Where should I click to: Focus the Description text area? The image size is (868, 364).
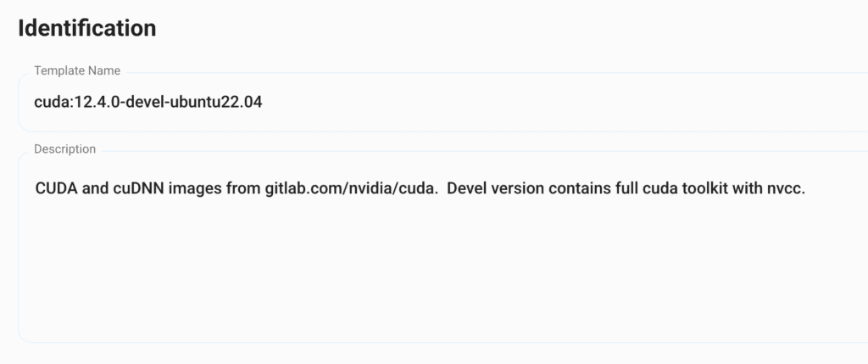point(442,247)
